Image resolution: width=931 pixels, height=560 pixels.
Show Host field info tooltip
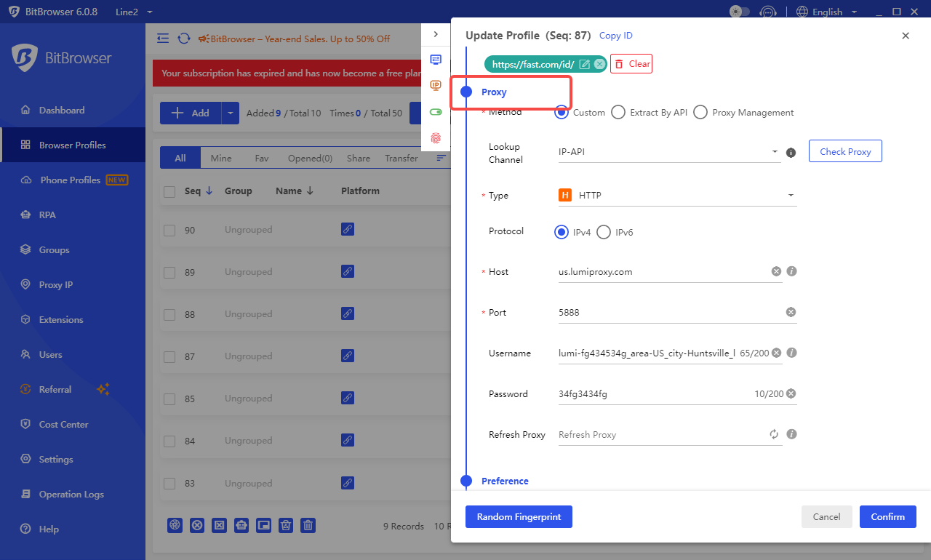coord(792,271)
